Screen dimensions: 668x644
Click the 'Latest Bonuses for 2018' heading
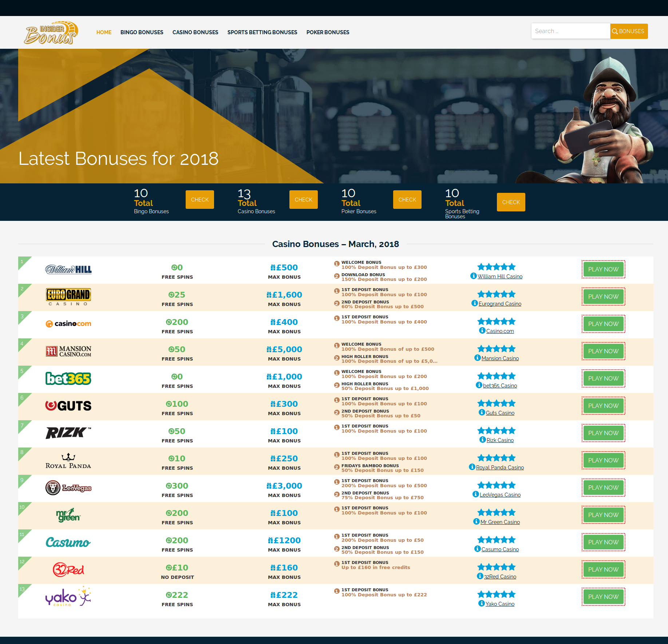tap(119, 159)
